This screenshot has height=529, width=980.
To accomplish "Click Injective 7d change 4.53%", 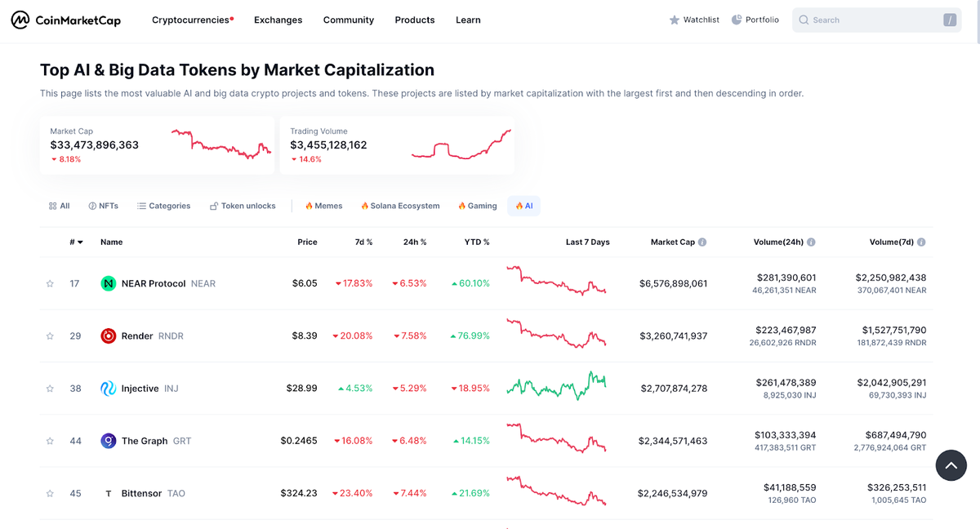I will [x=355, y=389].
